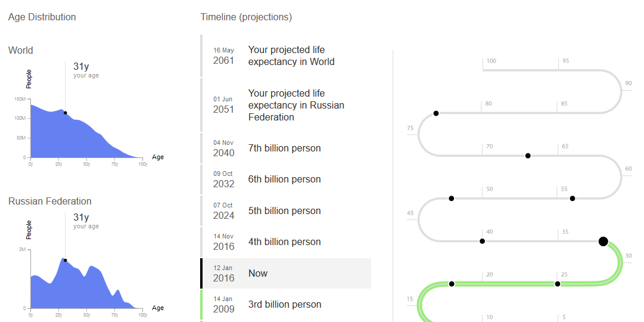Open the Russian Federation life expectancy entry
Image resolution: width=644 pixels, height=322 pixels.
tap(286, 105)
